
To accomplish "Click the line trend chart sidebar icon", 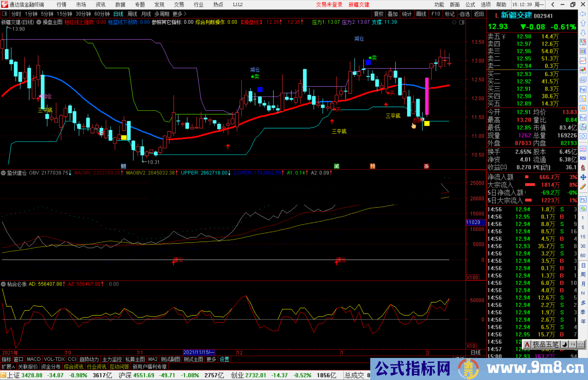I will point(583,61).
